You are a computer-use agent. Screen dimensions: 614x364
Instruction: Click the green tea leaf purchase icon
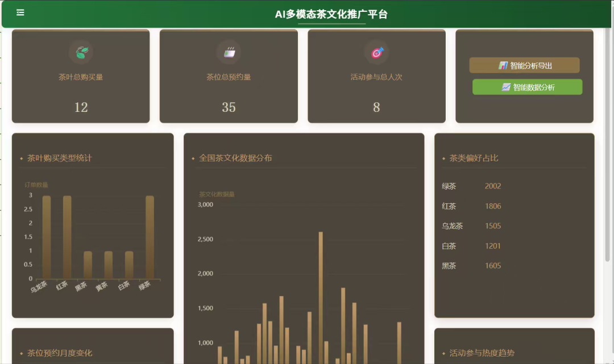coord(81,52)
